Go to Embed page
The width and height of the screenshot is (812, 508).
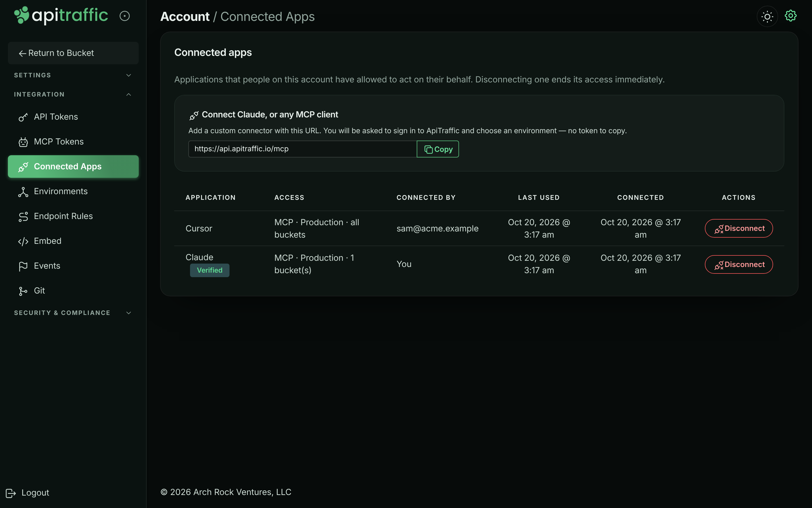73,241
